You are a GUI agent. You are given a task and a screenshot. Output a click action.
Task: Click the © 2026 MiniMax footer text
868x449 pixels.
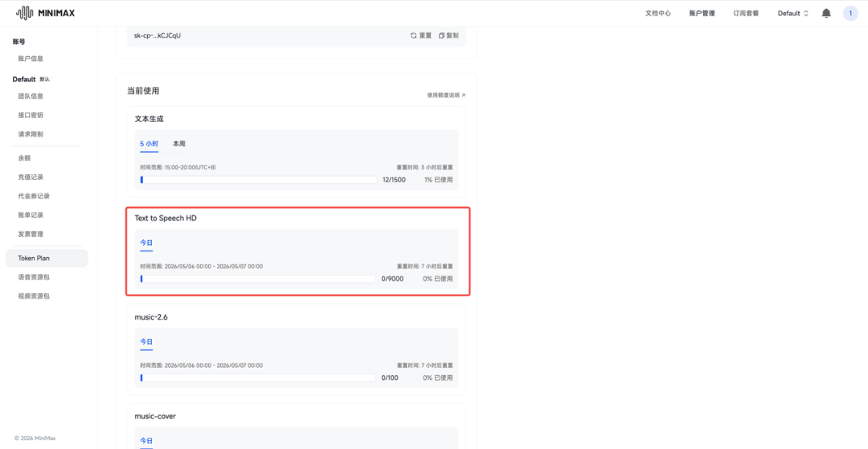click(35, 438)
